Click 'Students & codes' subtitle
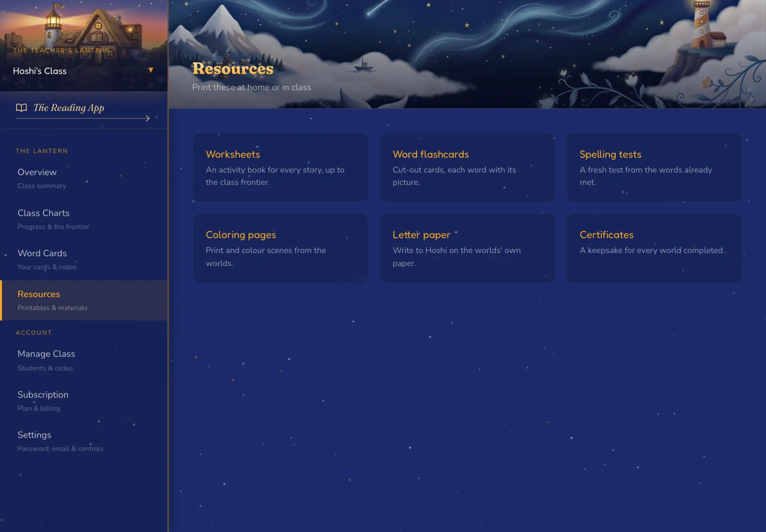This screenshot has width=766, height=532. [x=45, y=368]
